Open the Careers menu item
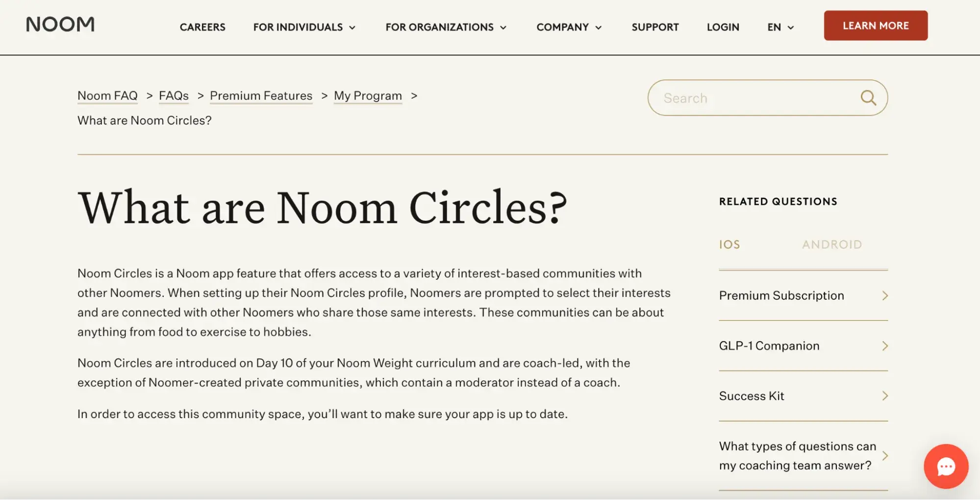 coord(202,27)
